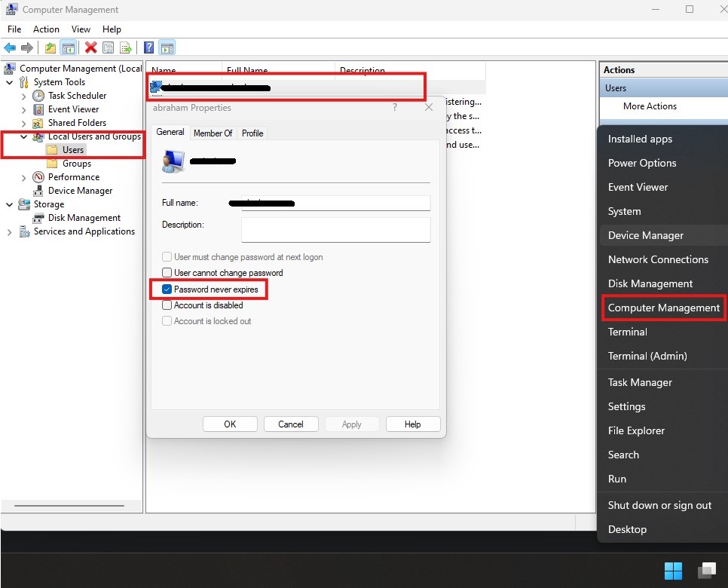728x588 pixels.
Task: Switch to the Member Of tab
Action: click(213, 133)
